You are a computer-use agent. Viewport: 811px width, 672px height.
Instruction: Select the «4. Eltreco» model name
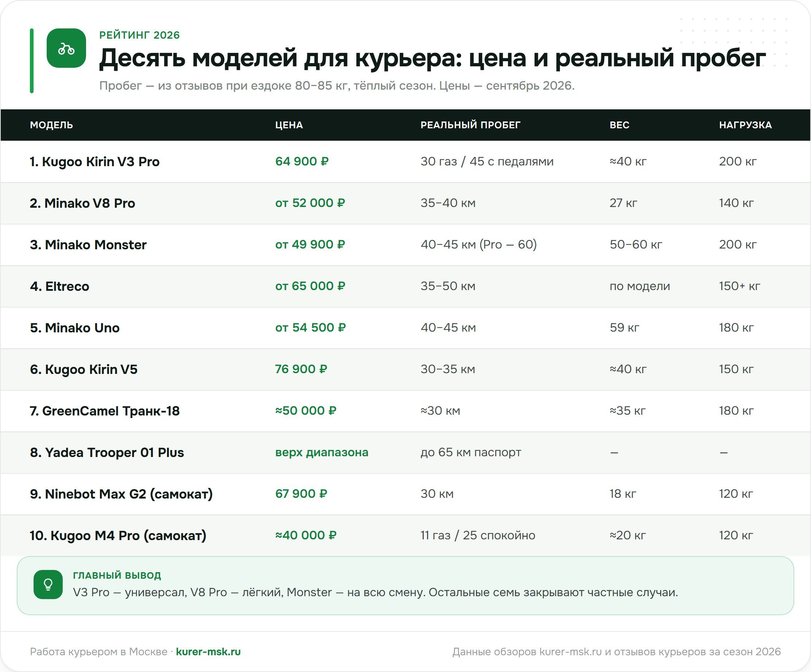coord(59,286)
